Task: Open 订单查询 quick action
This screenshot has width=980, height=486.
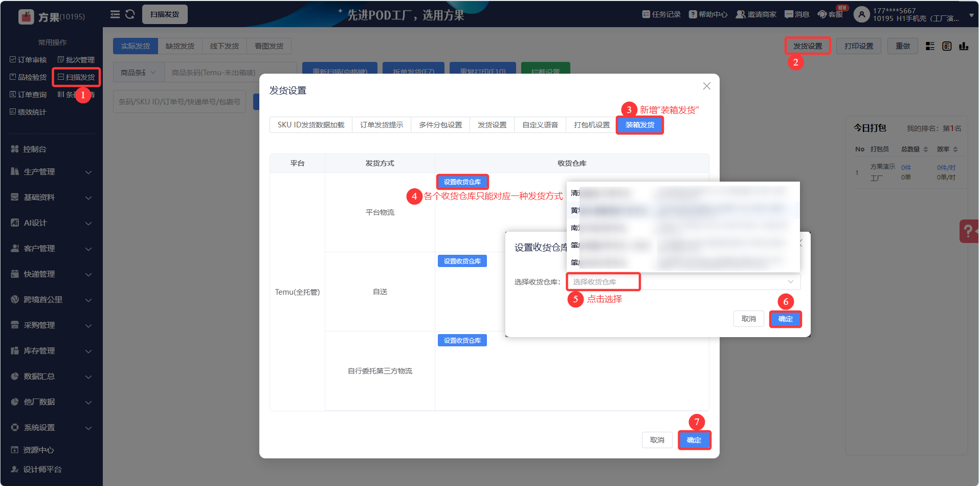Action: pyautogui.click(x=28, y=95)
